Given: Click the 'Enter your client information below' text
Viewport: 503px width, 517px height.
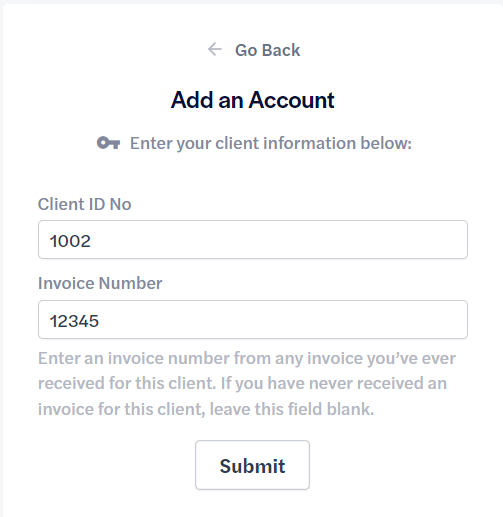Looking at the screenshot, I should pyautogui.click(x=271, y=143).
